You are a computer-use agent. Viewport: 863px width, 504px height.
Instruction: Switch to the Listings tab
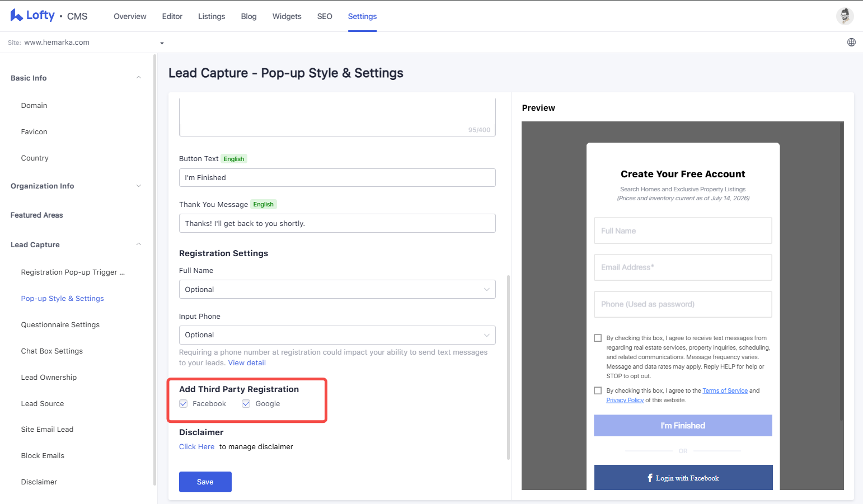pos(212,16)
